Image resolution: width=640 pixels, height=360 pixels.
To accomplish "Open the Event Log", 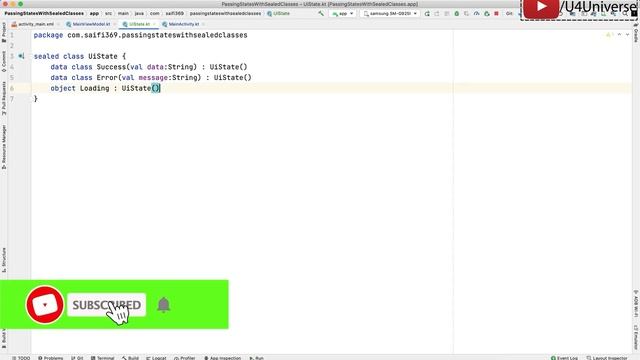I will tap(564, 358).
